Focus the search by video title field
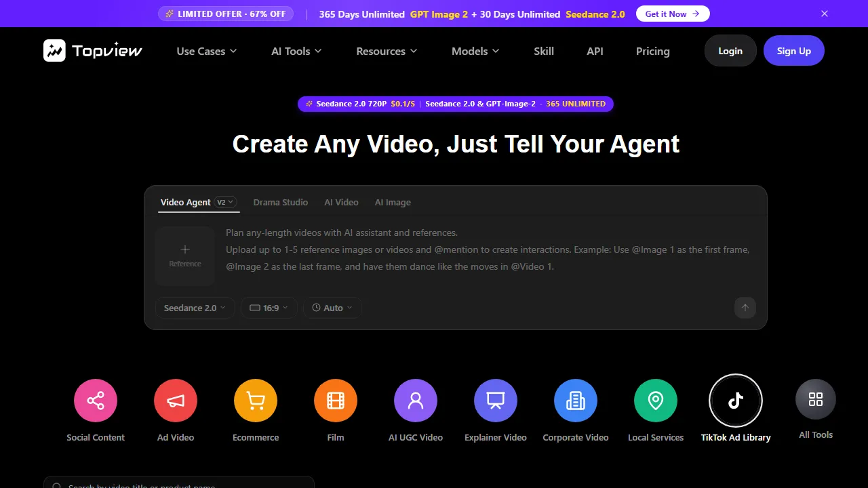The width and height of the screenshot is (868, 488). [179, 483]
